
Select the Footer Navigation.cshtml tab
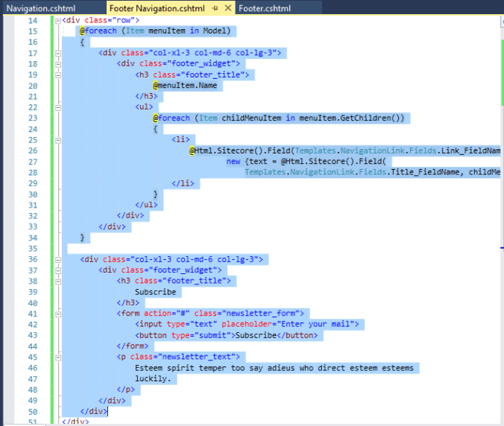[157, 8]
